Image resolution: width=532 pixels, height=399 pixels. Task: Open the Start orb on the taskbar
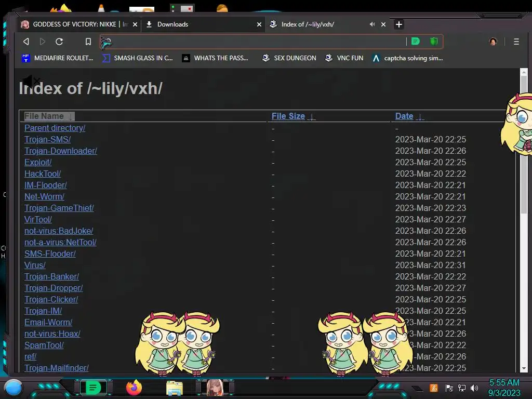[x=14, y=388]
